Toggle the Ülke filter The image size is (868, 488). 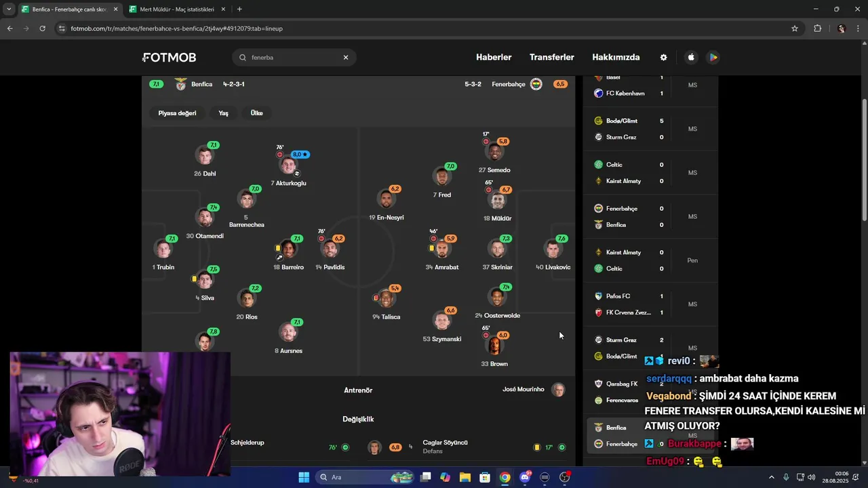click(256, 113)
